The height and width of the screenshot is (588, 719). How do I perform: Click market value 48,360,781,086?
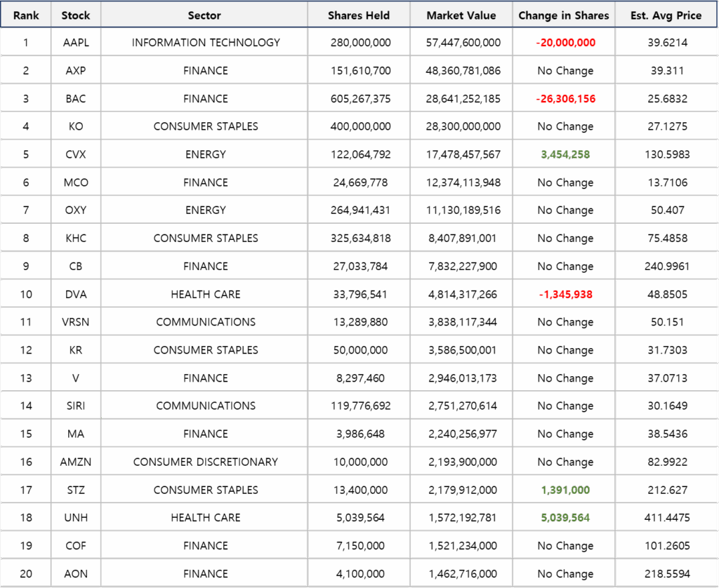463,71
